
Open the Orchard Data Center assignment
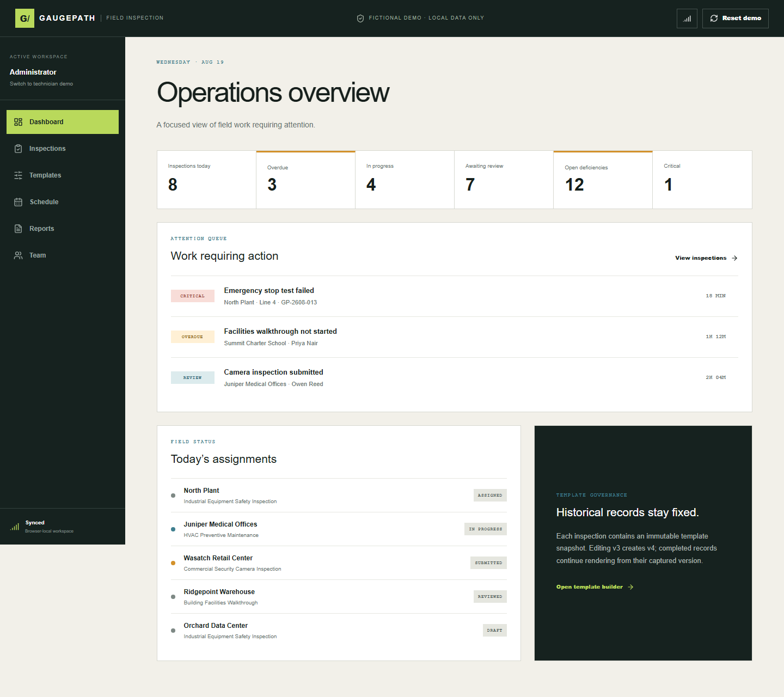pos(339,631)
